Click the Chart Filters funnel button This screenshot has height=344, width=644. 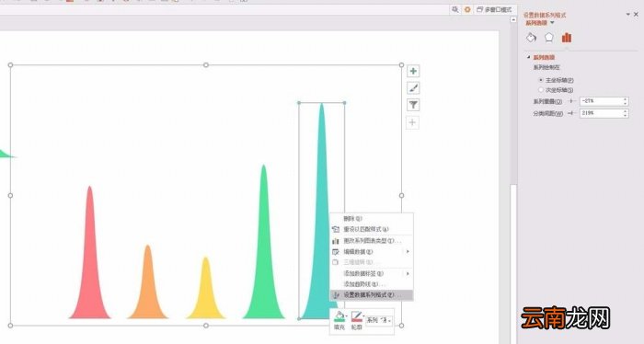[x=413, y=105]
